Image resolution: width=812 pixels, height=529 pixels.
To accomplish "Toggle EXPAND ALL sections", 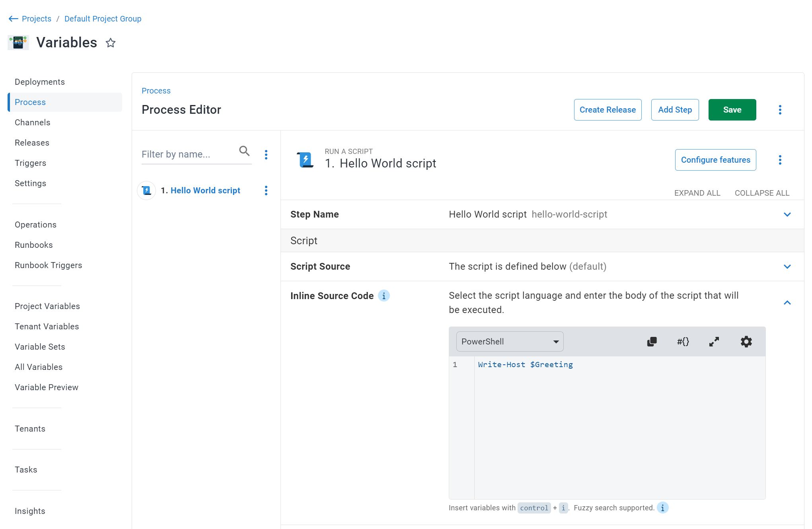I will [697, 192].
